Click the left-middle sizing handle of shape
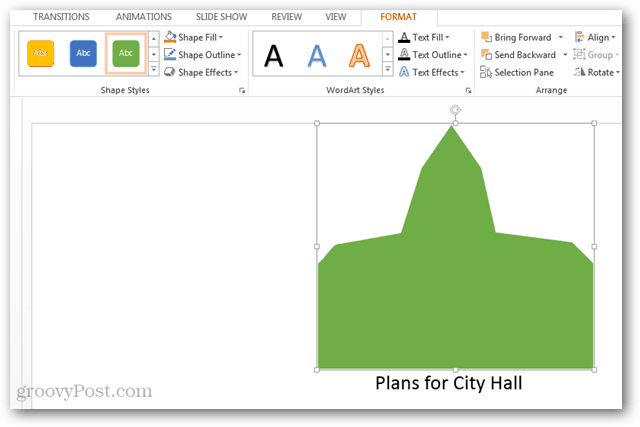640x427 pixels. pyautogui.click(x=317, y=247)
